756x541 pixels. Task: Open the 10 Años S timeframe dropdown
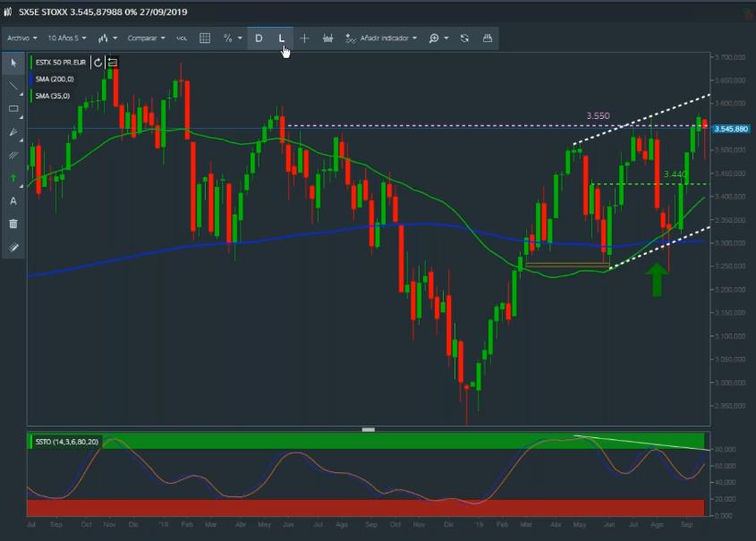tap(67, 38)
